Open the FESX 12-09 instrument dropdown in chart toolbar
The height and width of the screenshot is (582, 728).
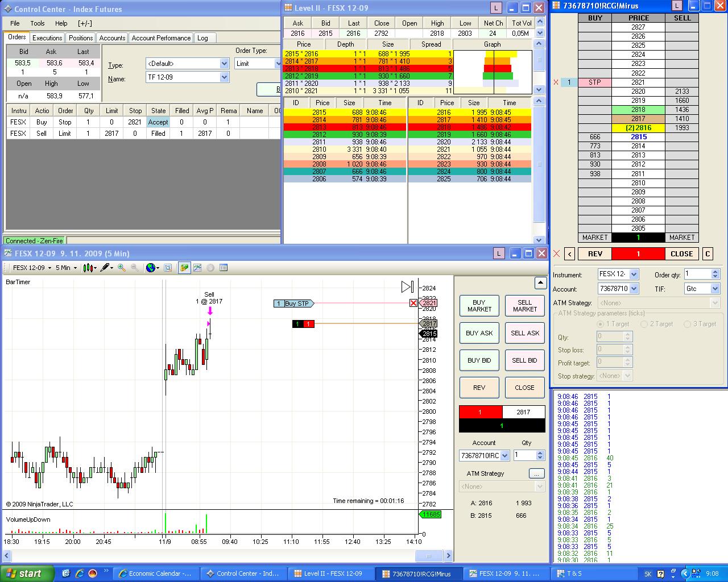32,268
